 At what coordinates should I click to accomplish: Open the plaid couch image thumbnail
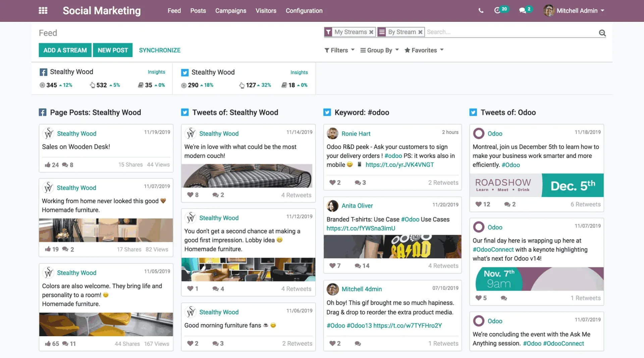coord(247,176)
